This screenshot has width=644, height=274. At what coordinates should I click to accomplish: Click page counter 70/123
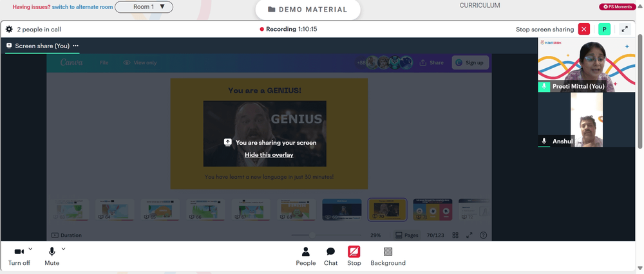click(x=435, y=235)
